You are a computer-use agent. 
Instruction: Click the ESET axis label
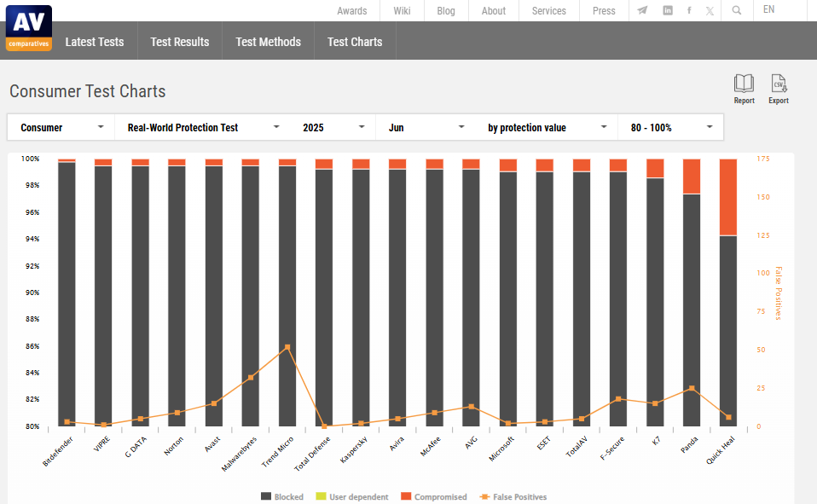pyautogui.click(x=543, y=443)
